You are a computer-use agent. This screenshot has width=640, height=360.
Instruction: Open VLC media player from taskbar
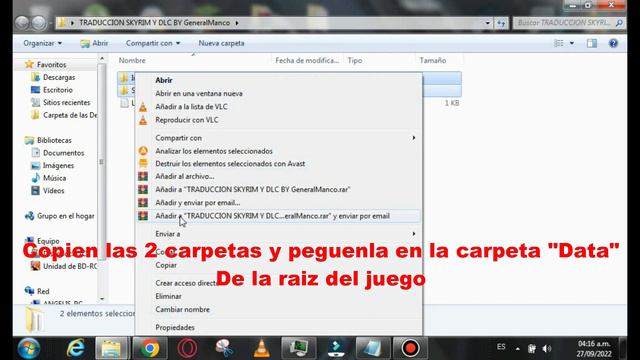coord(261,348)
